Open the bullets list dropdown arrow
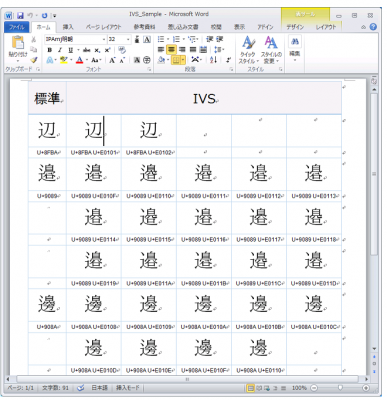The image size is (387, 400). pyautogui.click(x=168, y=39)
